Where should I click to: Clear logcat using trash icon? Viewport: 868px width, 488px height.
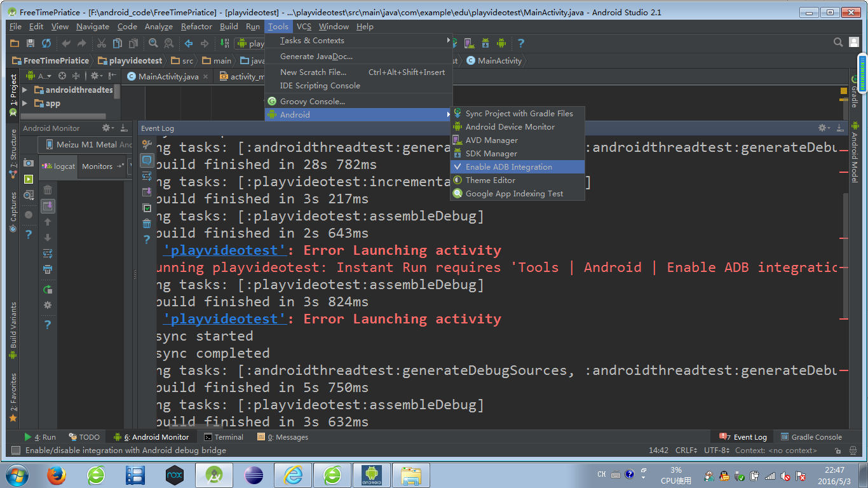point(48,190)
